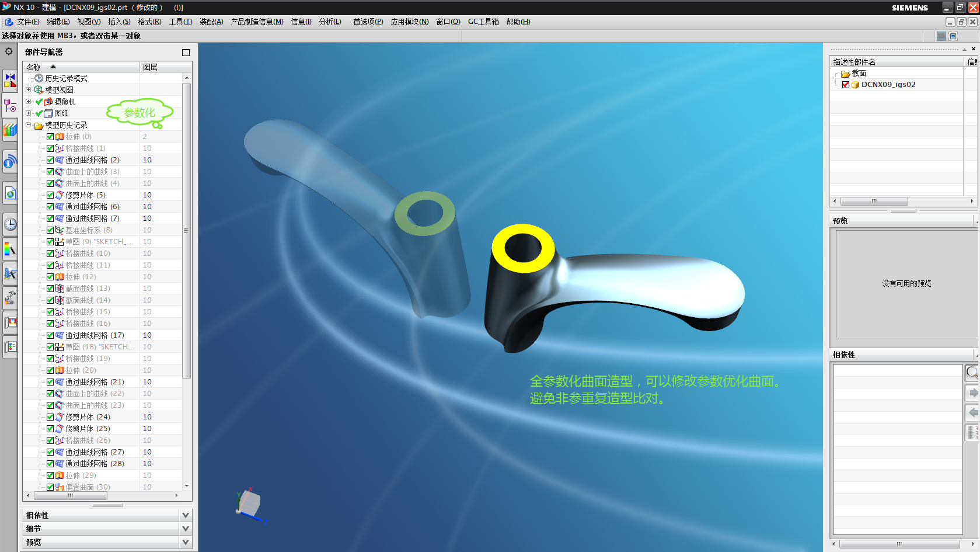Collapse the 模型历史记录 tree folder
Screen dimensions: 980x552
tap(28, 125)
